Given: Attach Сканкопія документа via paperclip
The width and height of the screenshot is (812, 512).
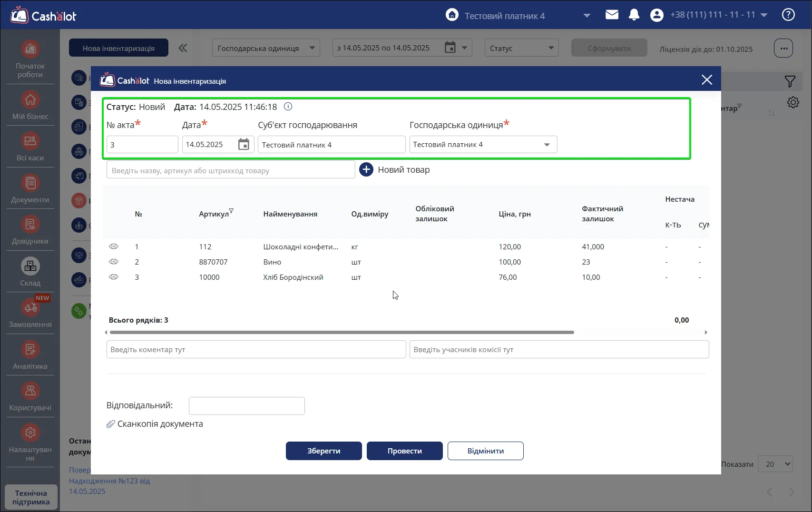Looking at the screenshot, I should (111, 424).
